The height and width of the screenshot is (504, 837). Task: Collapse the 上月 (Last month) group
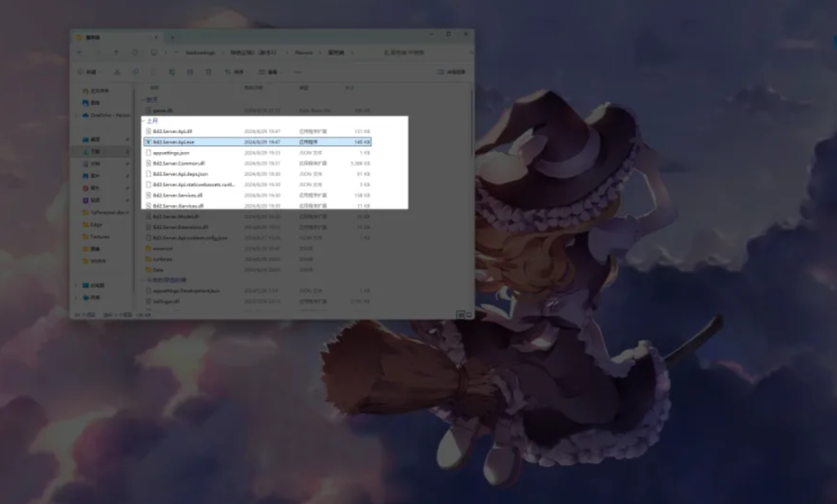pyautogui.click(x=144, y=121)
